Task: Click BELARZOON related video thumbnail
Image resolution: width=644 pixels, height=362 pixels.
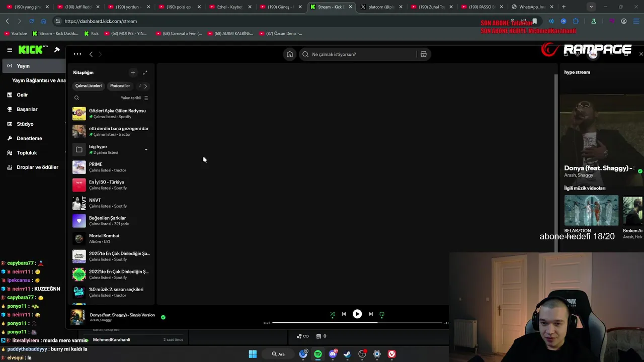Action: click(591, 210)
